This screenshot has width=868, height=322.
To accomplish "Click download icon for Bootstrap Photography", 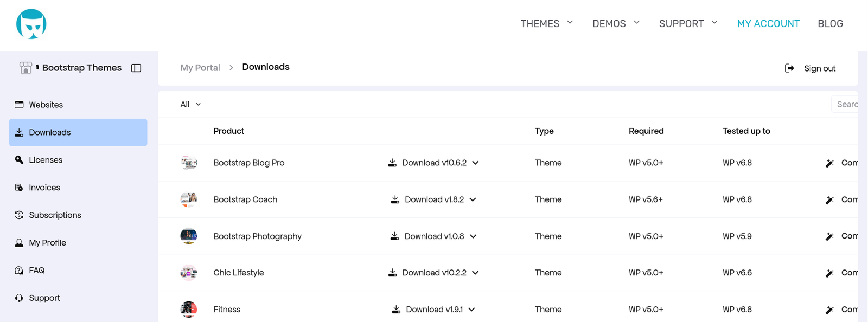I will (394, 236).
